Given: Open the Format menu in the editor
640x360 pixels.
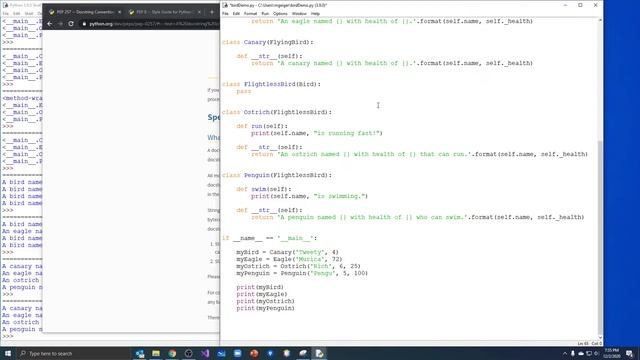Looking at the screenshot, I should click(250, 13).
